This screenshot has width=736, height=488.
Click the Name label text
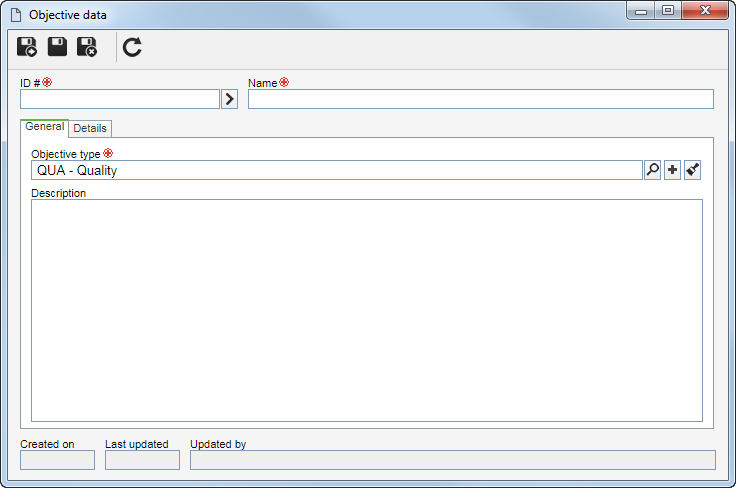[x=262, y=83]
